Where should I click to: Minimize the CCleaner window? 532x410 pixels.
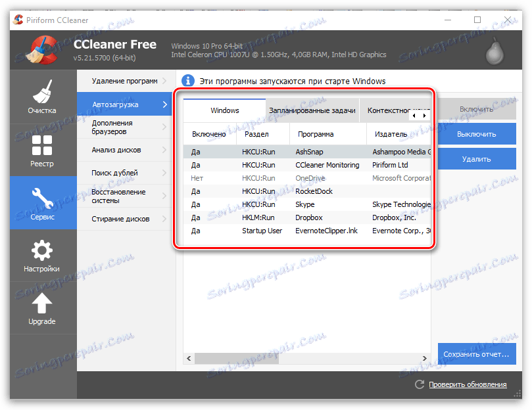click(x=448, y=20)
